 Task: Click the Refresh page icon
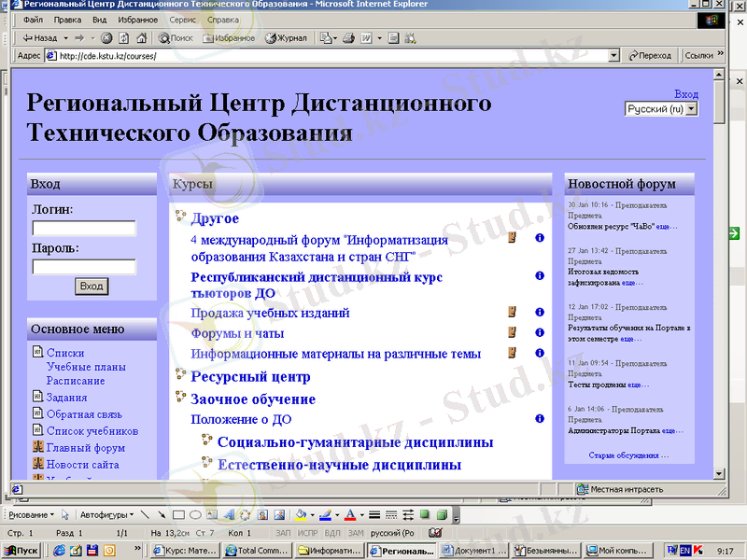(122, 38)
